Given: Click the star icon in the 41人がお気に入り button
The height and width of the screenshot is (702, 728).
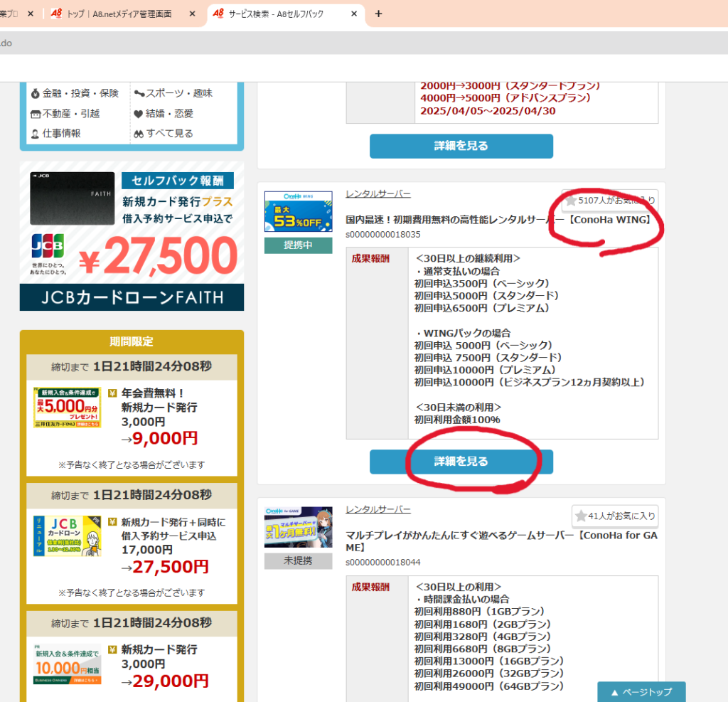Looking at the screenshot, I should [x=581, y=516].
